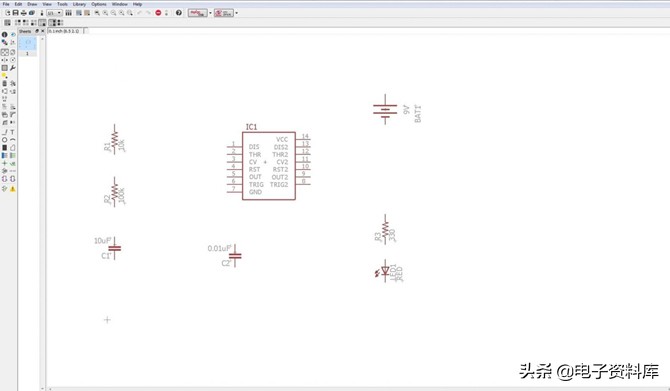Viewport: 670px width, 391px height.
Task: Click the R2 100k resistor
Action: (115, 192)
